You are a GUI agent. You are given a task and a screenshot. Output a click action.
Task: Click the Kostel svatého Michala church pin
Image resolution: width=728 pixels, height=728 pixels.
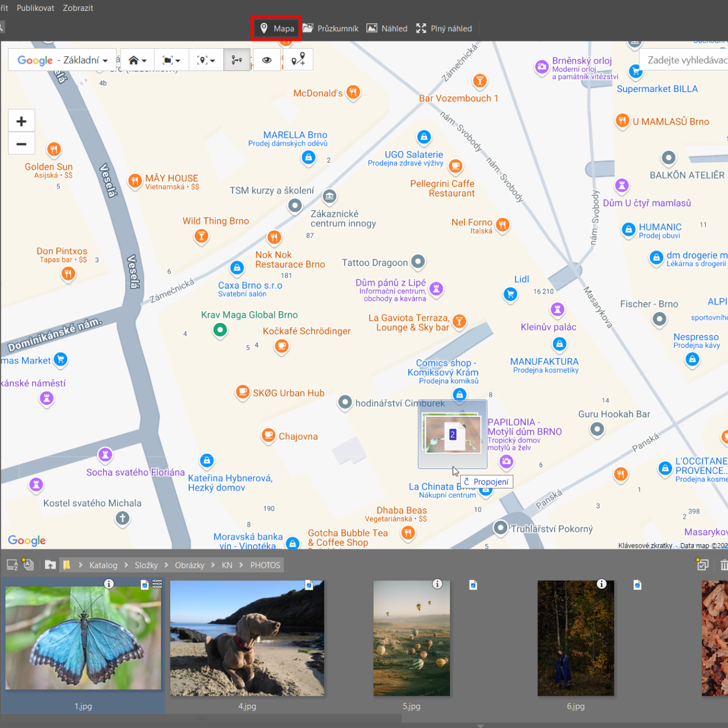pyautogui.click(x=122, y=518)
